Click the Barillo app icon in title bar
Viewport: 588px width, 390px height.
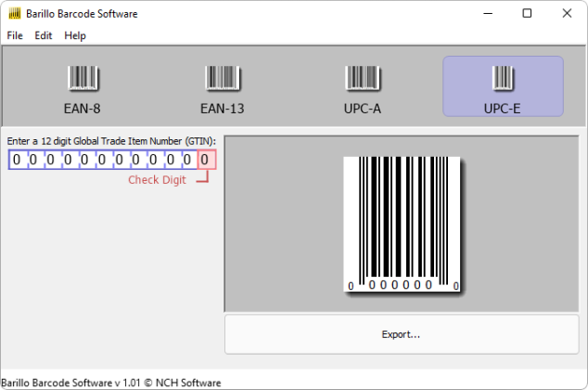tap(14, 14)
